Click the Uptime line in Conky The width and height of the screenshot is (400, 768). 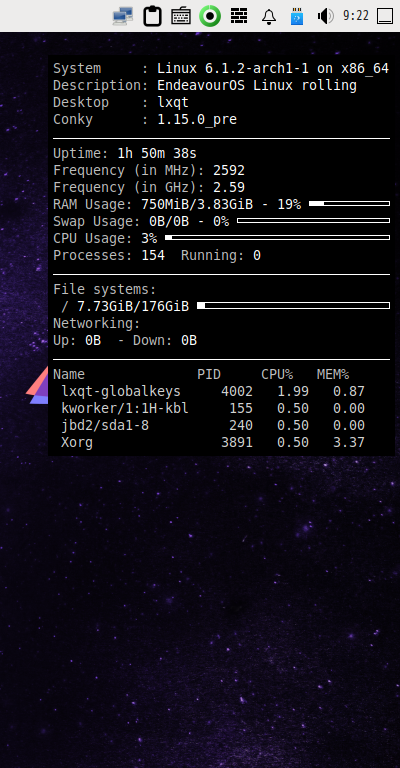(x=125, y=153)
